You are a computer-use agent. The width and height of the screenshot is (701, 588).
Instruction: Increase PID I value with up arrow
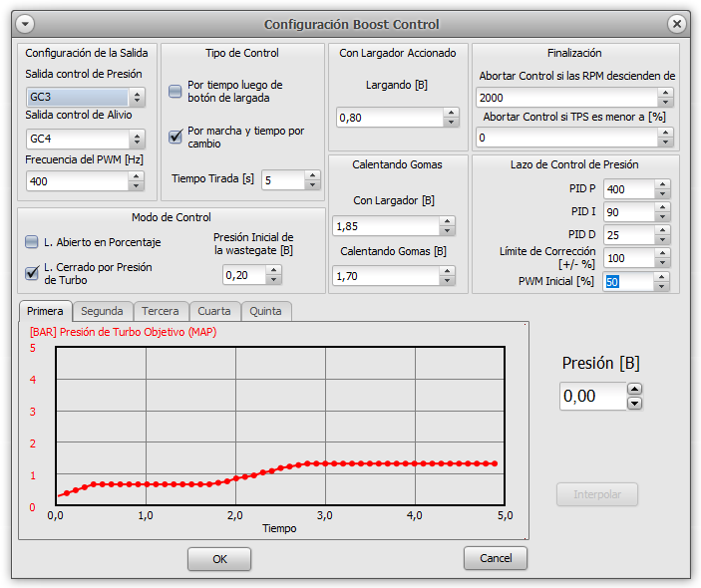point(662,207)
